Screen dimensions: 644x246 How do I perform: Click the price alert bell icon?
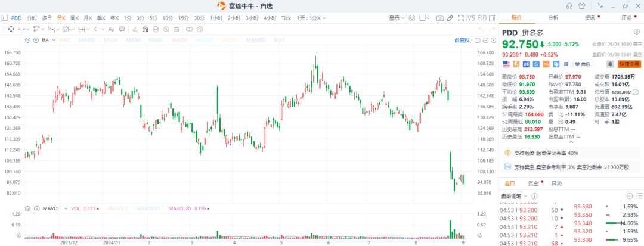point(610,64)
